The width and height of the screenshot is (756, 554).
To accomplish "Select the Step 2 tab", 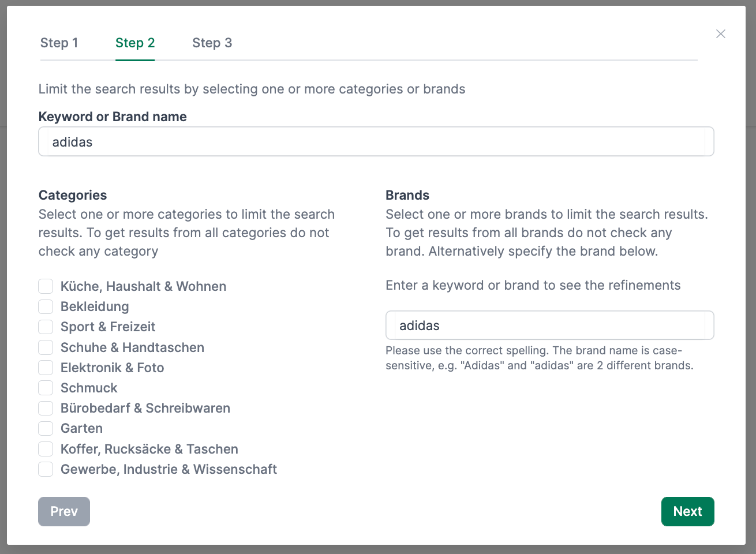I will tap(135, 43).
